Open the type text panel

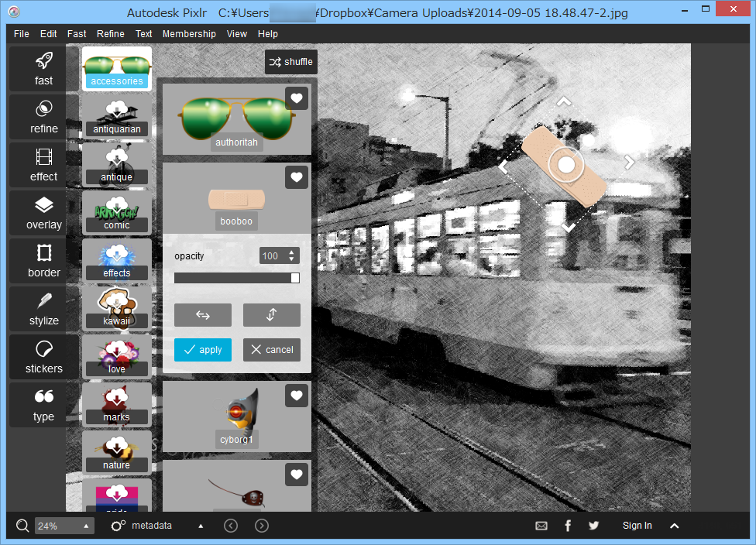click(43, 405)
